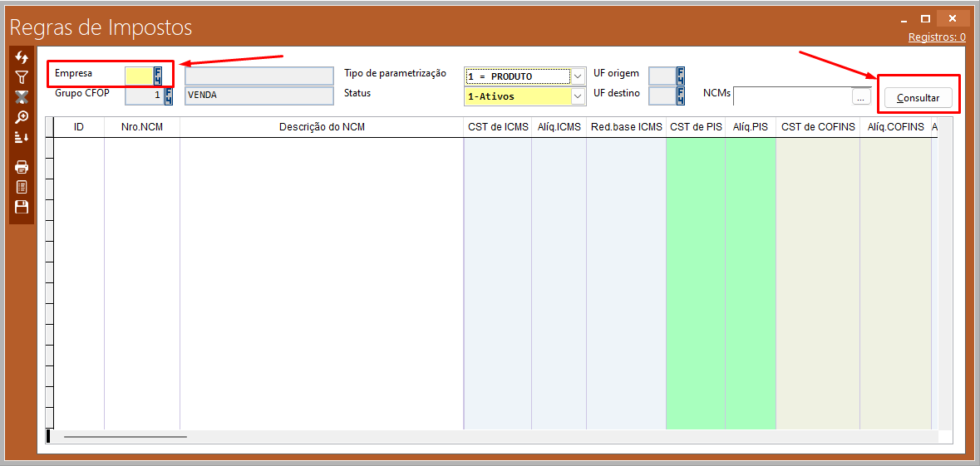Click the X clear icon in sidebar
980x466 pixels.
click(22, 97)
